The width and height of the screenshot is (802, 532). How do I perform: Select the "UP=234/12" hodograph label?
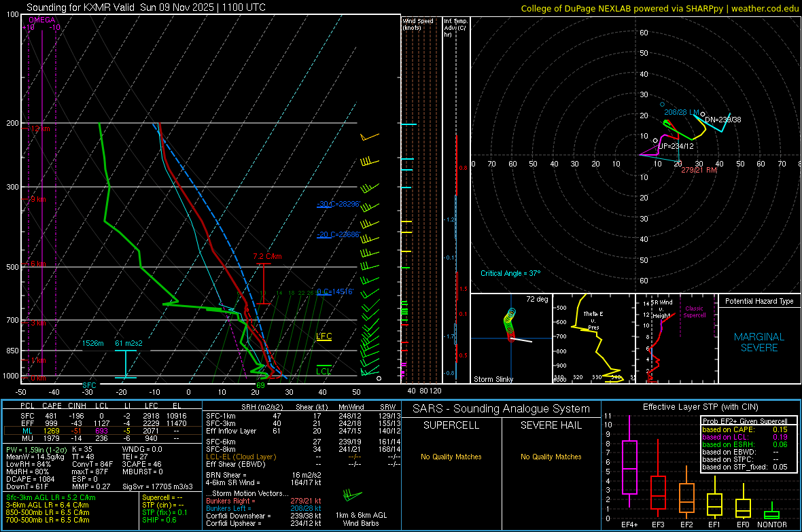pos(676,146)
